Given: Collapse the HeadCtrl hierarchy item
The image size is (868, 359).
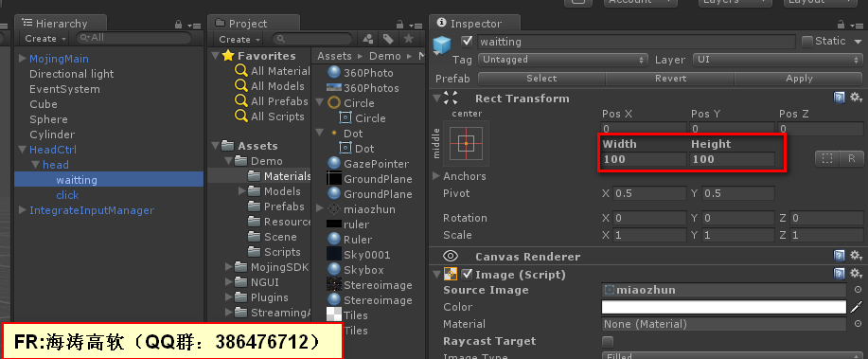Looking at the screenshot, I should point(23,149).
